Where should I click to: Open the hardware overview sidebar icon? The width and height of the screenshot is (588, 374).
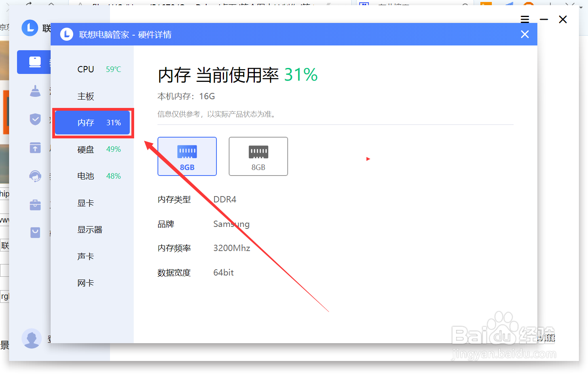35,62
